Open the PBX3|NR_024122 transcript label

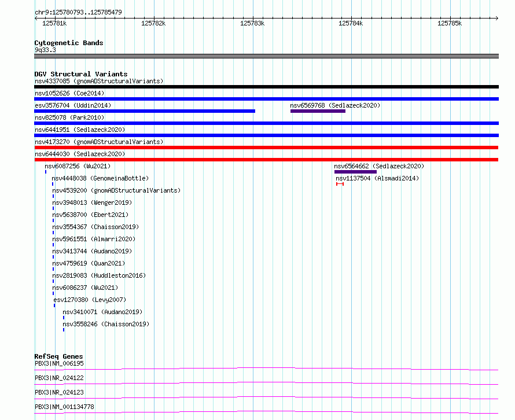tap(59, 378)
